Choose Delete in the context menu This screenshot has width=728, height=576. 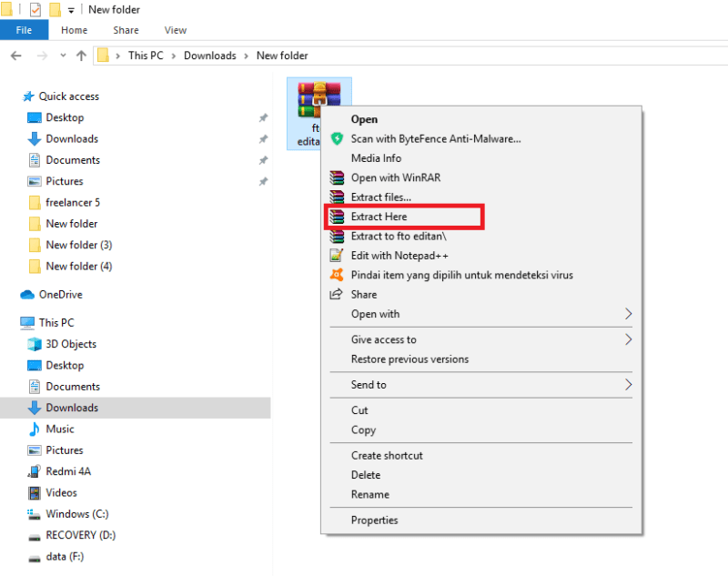[x=481, y=475]
